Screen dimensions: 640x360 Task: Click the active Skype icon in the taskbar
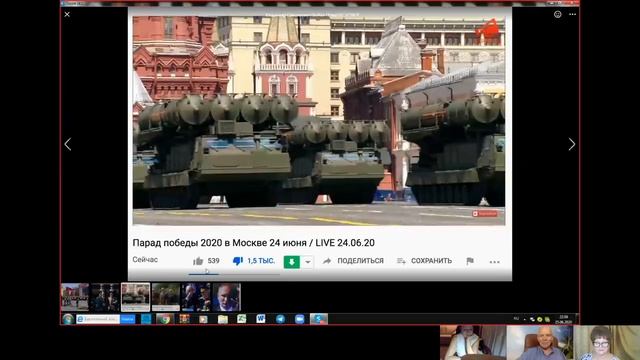[319, 319]
